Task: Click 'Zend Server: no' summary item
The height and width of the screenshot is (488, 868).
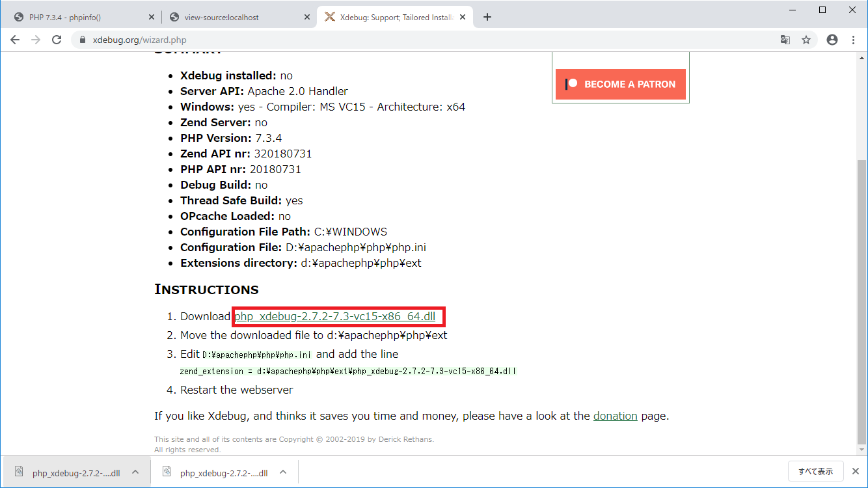Action: 224,122
